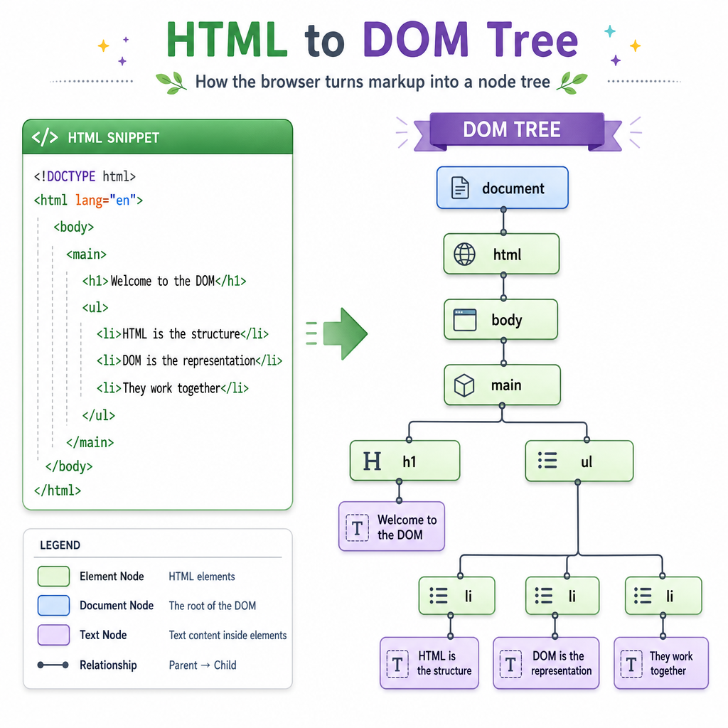Screen dimensions: 728x728
Task: Click the opening body tag line
Action: pos(73,227)
